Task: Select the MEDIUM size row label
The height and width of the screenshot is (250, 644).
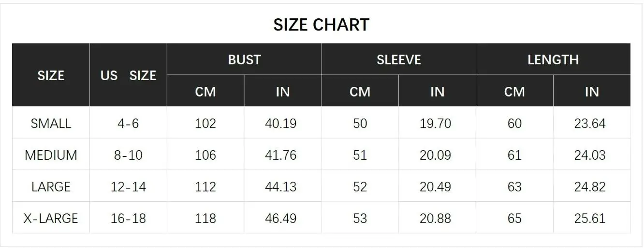Action: (51, 155)
